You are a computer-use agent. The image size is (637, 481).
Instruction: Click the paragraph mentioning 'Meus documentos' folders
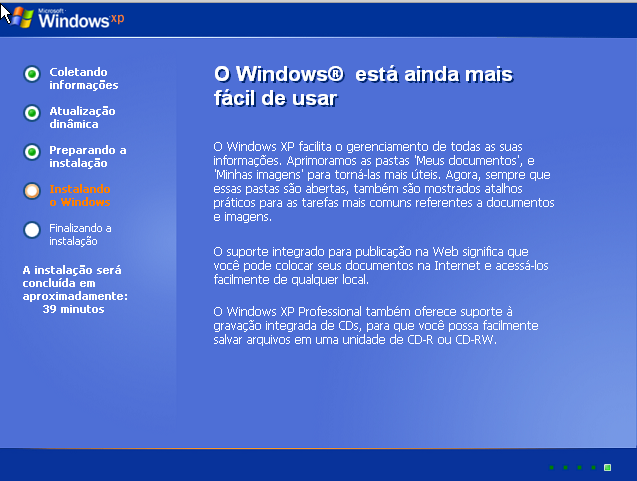pyautogui.click(x=384, y=181)
